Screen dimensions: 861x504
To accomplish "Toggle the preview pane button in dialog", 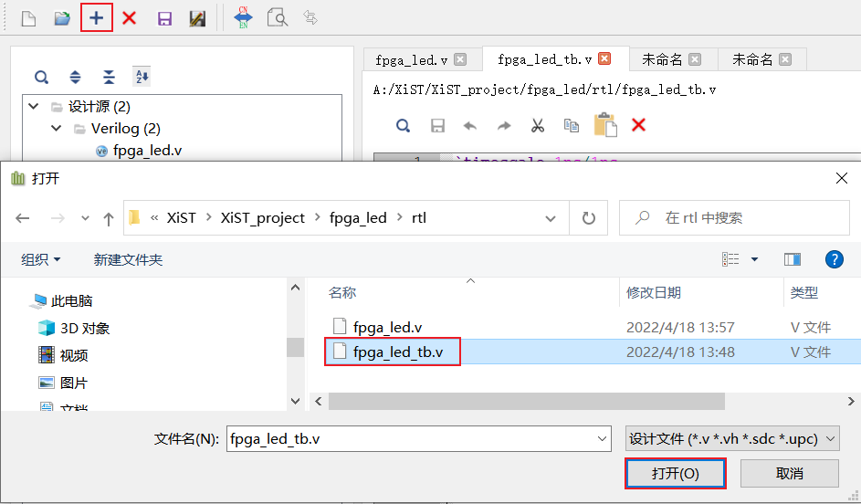I will coord(792,259).
